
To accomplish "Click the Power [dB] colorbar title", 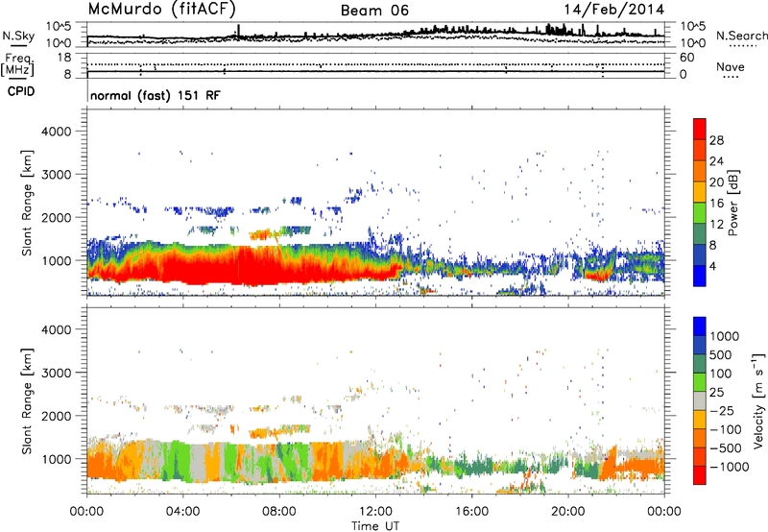I will (x=732, y=203).
